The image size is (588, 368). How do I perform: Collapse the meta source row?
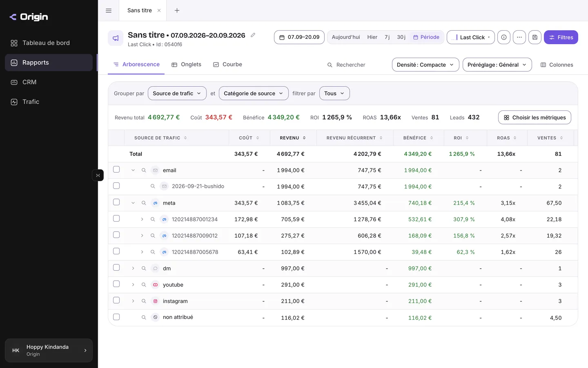click(x=133, y=203)
